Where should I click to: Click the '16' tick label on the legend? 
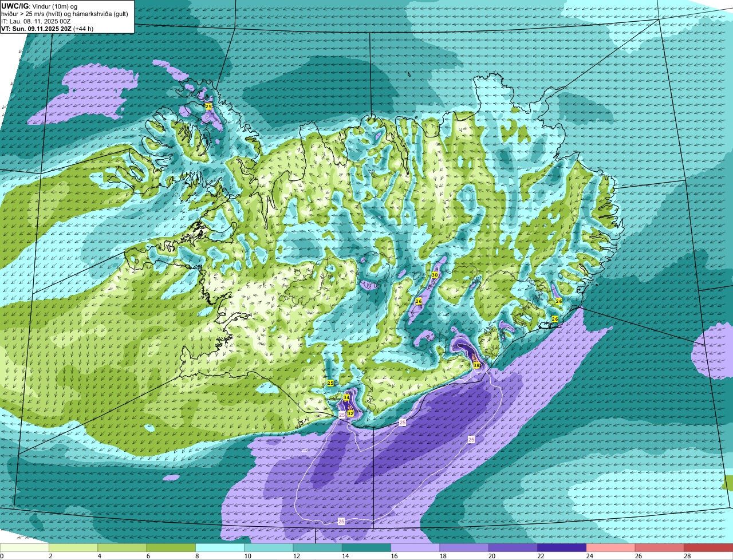click(x=393, y=556)
